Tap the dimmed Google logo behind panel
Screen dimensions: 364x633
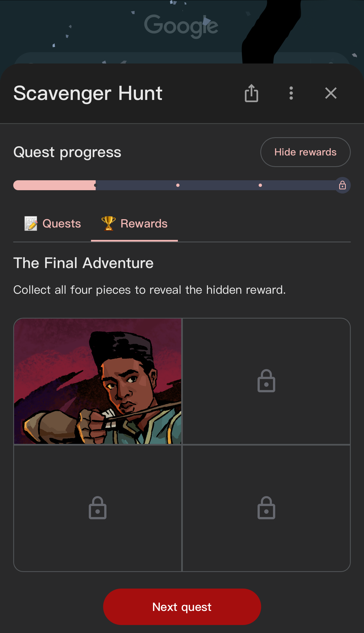tap(181, 26)
